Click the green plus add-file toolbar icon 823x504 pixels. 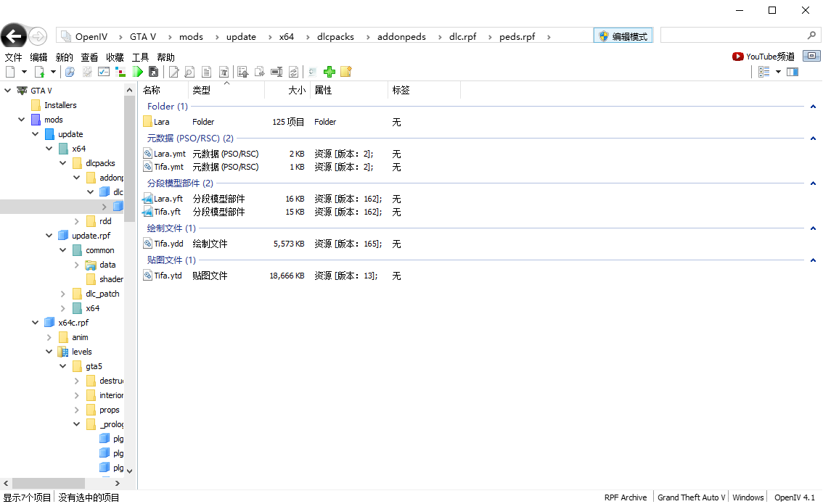(x=328, y=71)
